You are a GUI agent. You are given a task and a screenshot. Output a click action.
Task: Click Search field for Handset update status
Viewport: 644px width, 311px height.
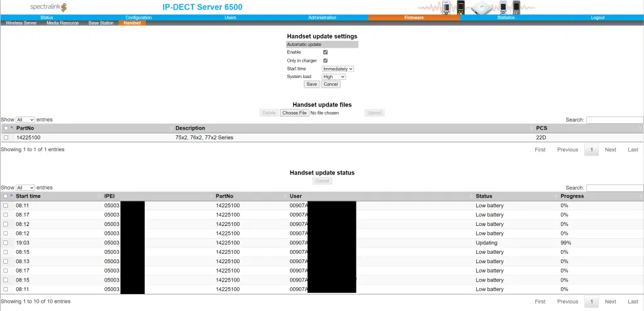[x=614, y=188]
